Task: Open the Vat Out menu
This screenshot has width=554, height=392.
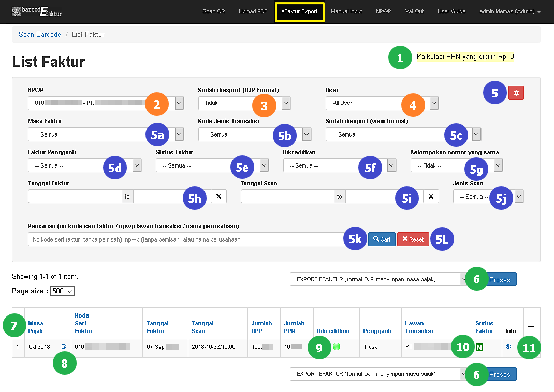Action: [x=414, y=12]
